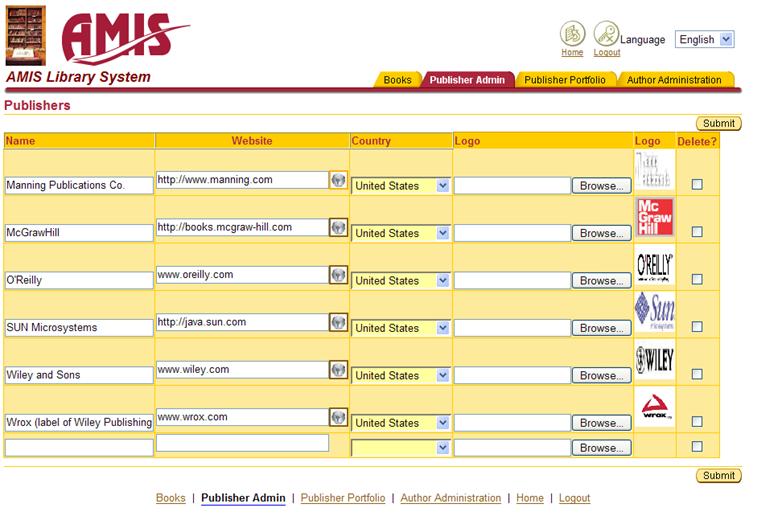Open the Language dropdown showing English
763x513 pixels.
click(x=704, y=40)
